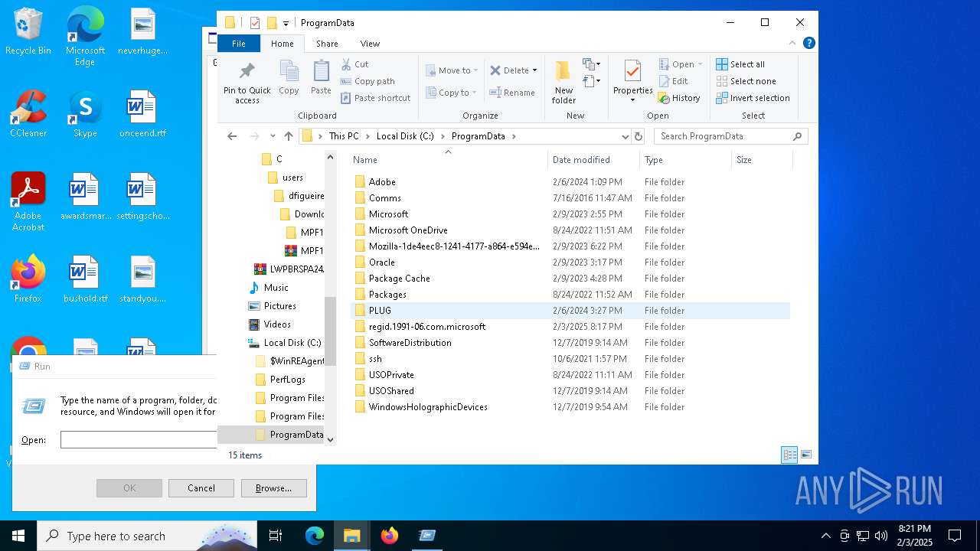Switch to the View ribbon tab
Viewport: 980px width, 551px height.
[x=370, y=44]
